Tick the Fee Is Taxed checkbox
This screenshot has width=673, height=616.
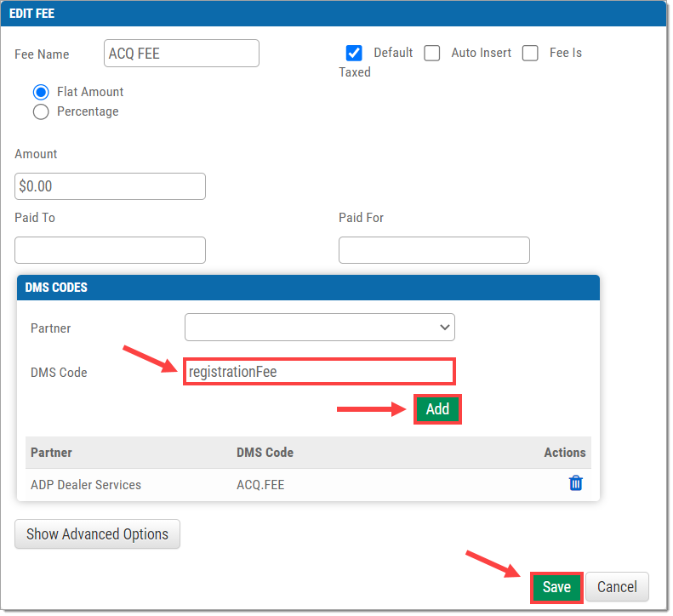coord(530,54)
